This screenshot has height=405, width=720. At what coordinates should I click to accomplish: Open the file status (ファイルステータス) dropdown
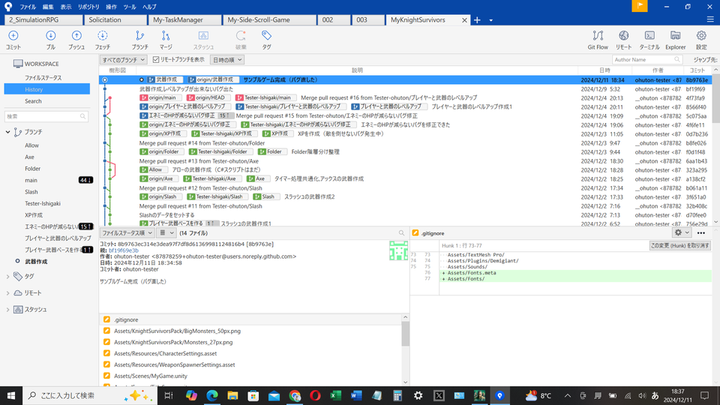127,233
